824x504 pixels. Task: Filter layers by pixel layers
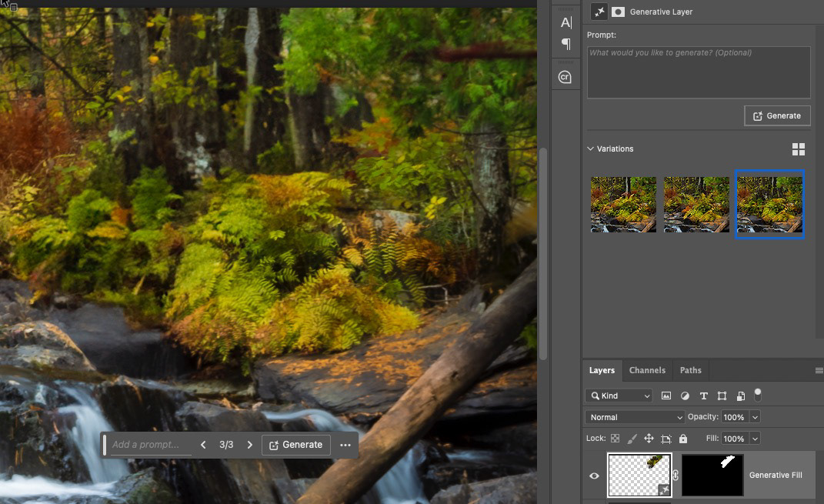click(666, 396)
